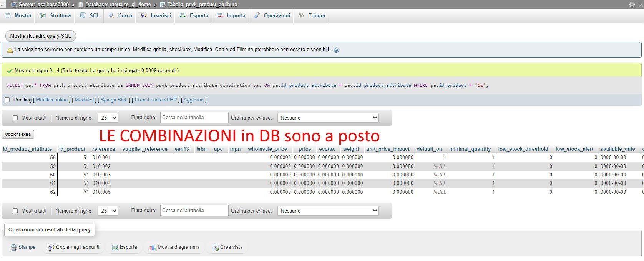Viewport: 644px width, 261px height.
Task: Sort by reference column header
Action: (x=104, y=149)
